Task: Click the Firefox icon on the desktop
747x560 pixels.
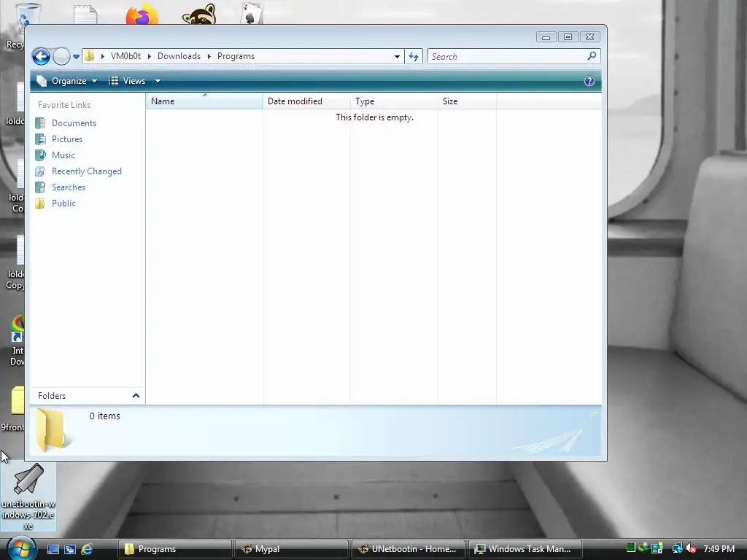Action: point(142,14)
